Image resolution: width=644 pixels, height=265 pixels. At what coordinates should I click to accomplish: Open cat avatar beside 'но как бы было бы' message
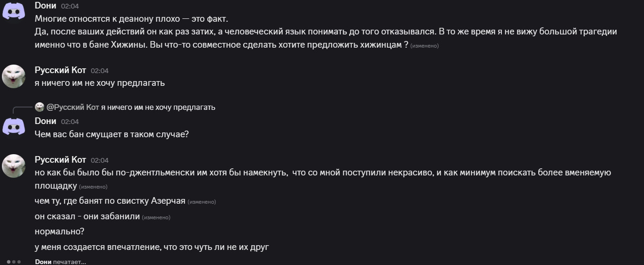coord(14,166)
